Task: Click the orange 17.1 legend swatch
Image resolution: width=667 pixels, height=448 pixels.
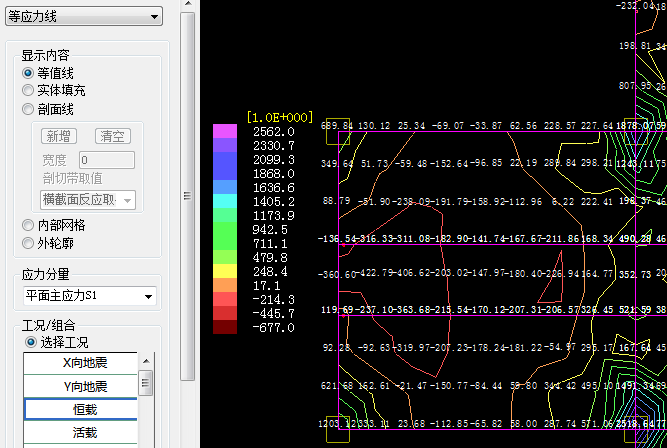Action: coord(225,285)
